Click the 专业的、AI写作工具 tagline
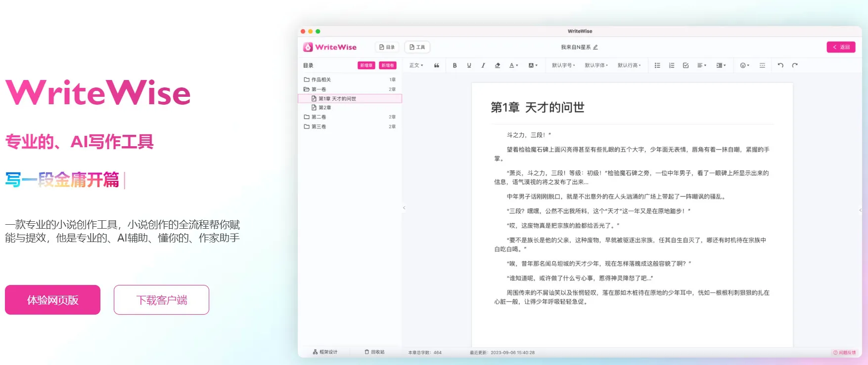The height and width of the screenshot is (365, 868). tap(79, 142)
